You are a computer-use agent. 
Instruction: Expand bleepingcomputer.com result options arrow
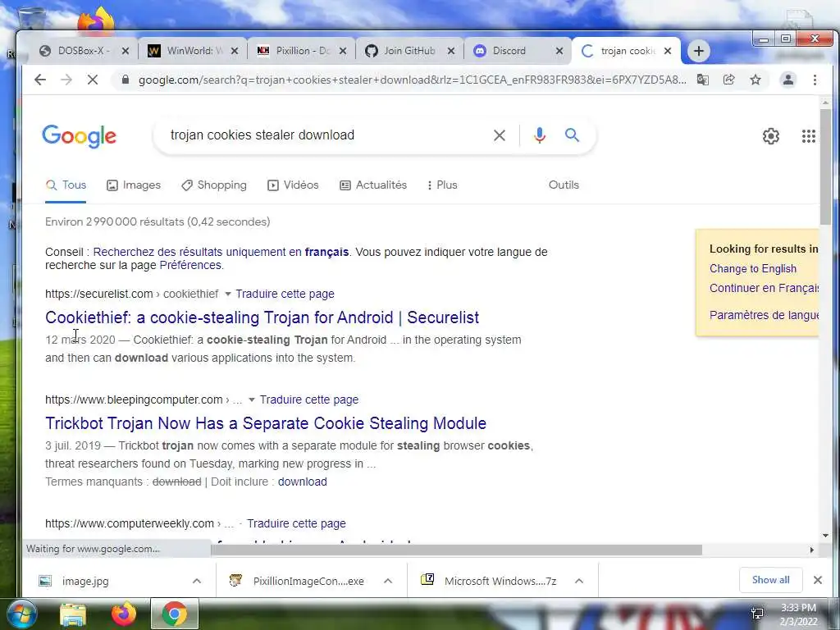point(252,400)
